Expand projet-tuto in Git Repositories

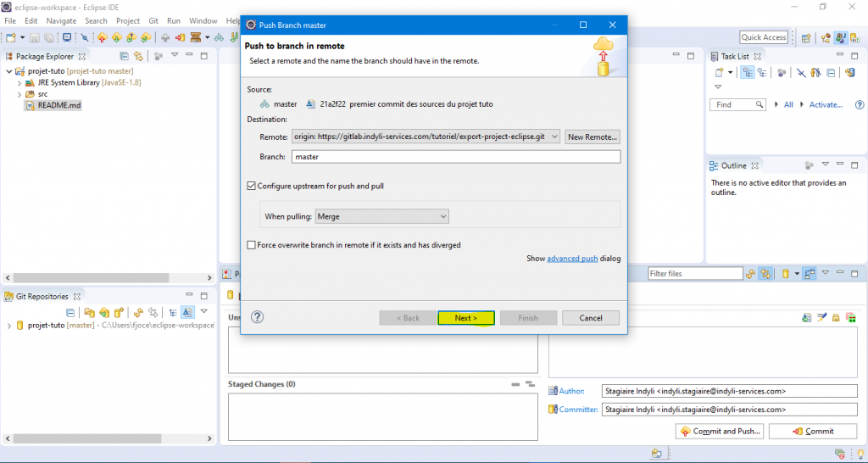(x=8, y=326)
